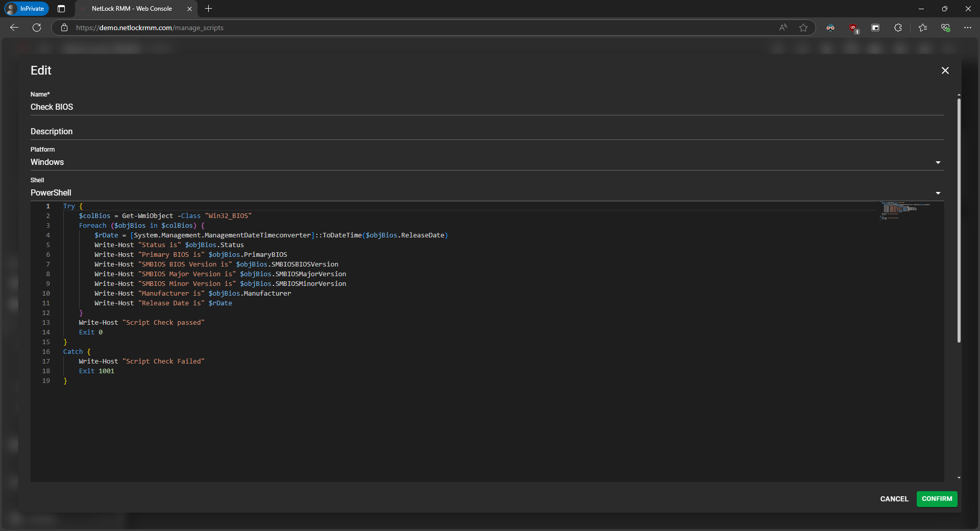Close the Edit dialog with X
Screen dimensions: 980x531
click(945, 70)
